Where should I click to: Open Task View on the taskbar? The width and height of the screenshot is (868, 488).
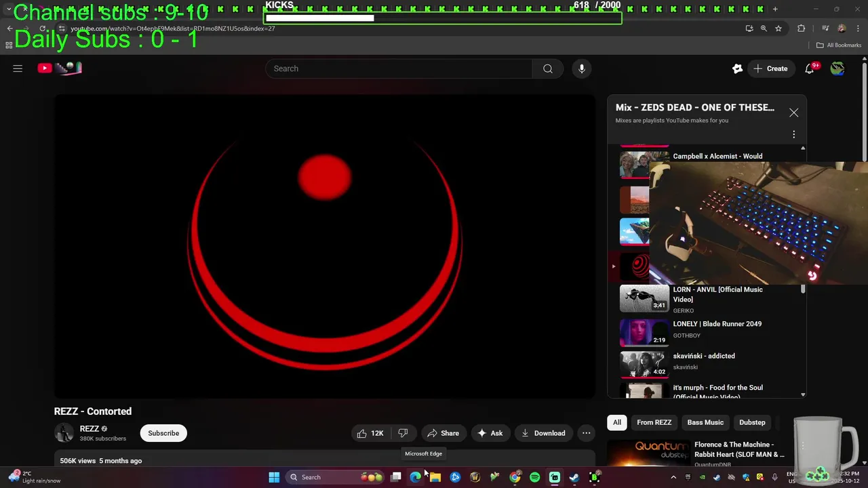[396, 477]
